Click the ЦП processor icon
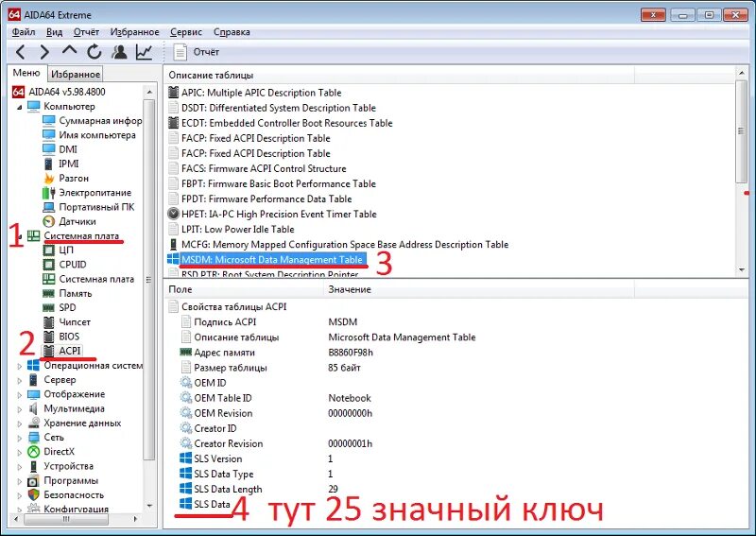Image resolution: width=756 pixels, height=536 pixels. (49, 250)
